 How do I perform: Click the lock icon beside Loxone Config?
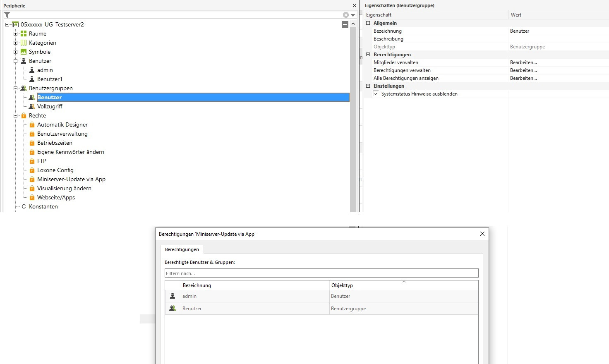click(32, 170)
